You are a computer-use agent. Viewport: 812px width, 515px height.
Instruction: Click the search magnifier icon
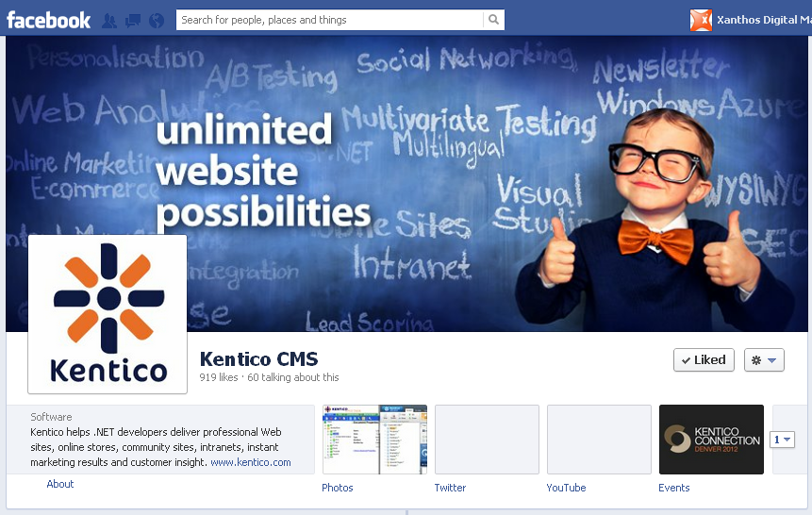(x=493, y=20)
